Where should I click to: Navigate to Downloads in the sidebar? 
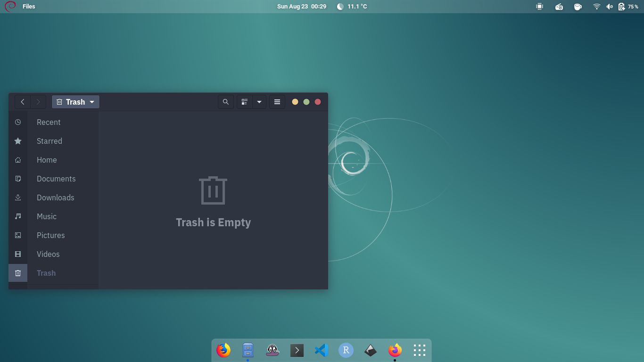[x=55, y=197]
